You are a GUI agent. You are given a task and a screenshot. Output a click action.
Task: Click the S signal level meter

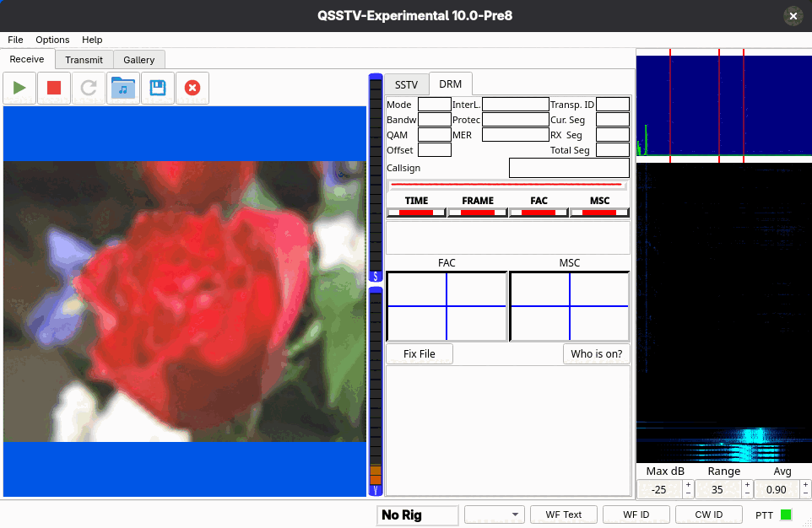click(x=376, y=178)
